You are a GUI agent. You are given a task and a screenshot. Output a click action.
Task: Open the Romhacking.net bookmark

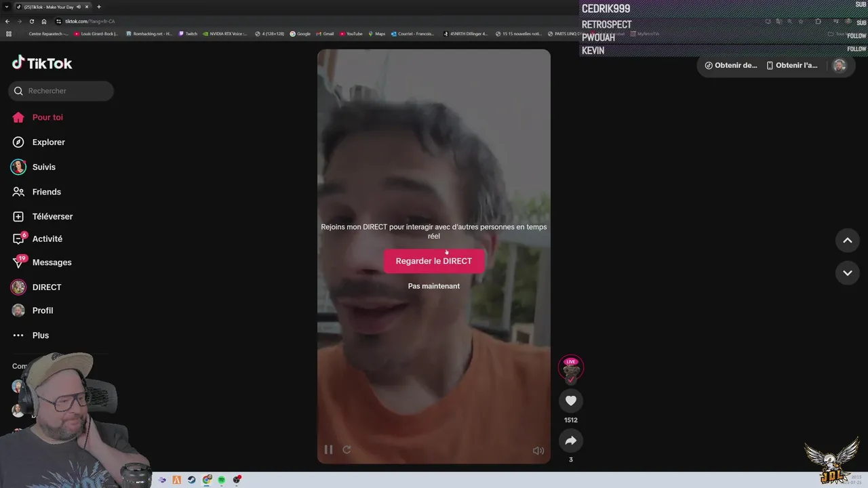tap(149, 33)
